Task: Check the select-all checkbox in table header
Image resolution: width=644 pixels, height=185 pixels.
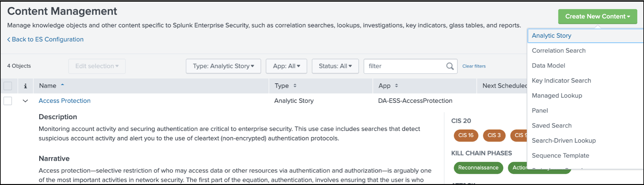Action: [x=8, y=86]
